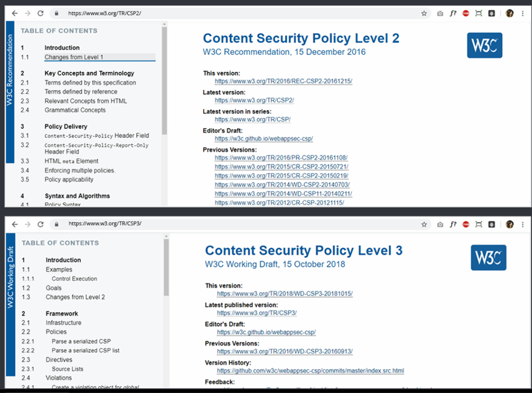Go to 'Policy Delivery' section entry
Image resolution: width=532 pixels, height=393 pixels.
[66, 127]
